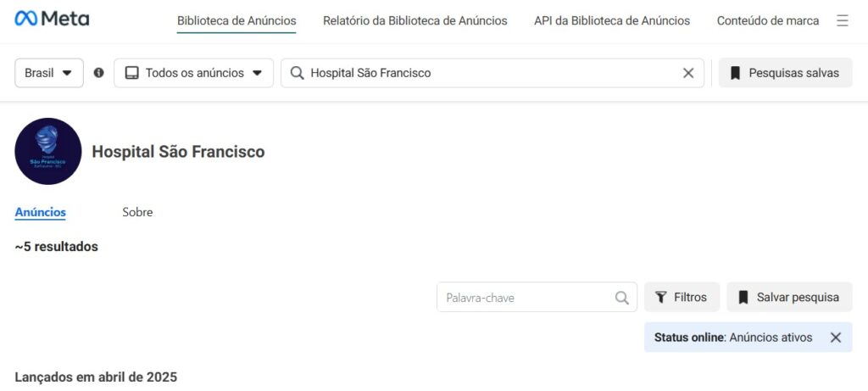
Task: Open the Filtros button
Action: coord(682,298)
